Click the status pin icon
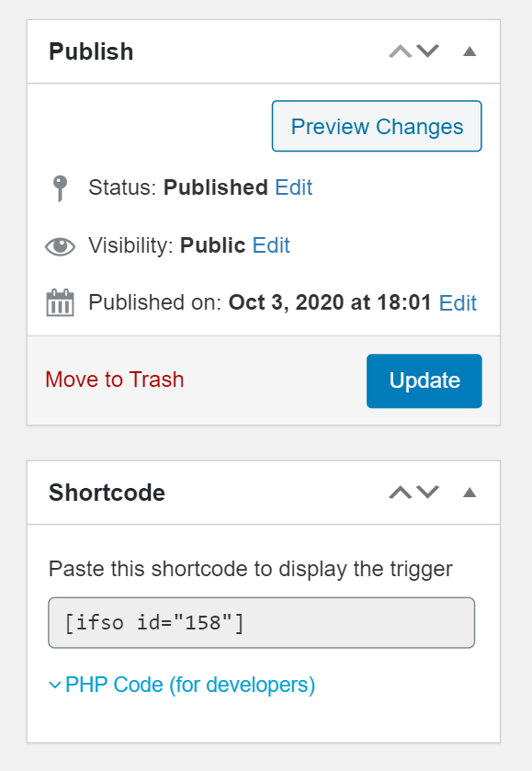The image size is (532, 771). [60, 188]
